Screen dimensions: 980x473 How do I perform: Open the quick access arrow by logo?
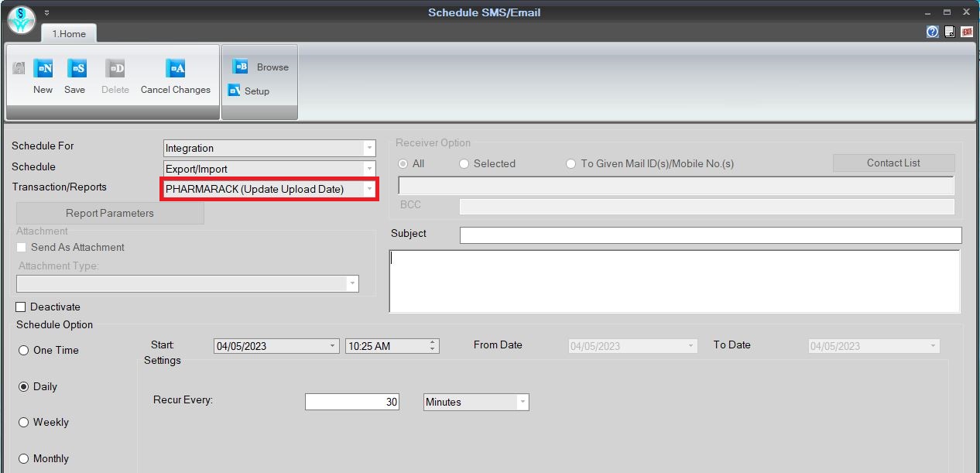(46, 12)
